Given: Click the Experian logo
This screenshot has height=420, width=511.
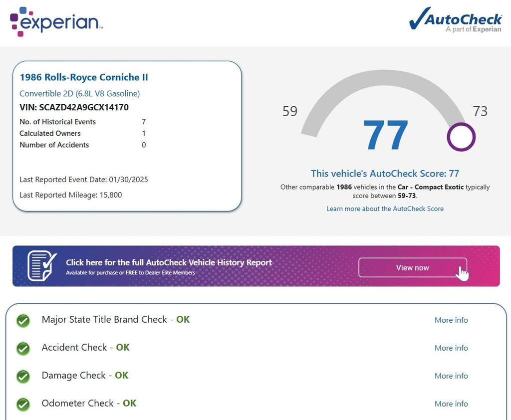Looking at the screenshot, I should (56, 22).
